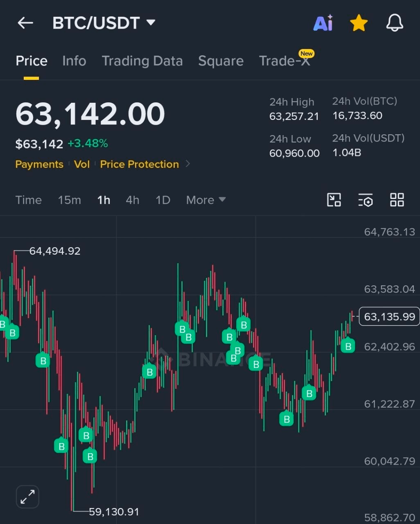Select the Price tab

tap(32, 61)
